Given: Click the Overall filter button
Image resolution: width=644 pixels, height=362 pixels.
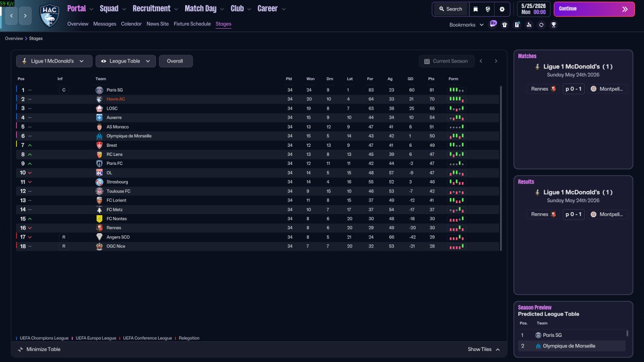Looking at the screenshot, I should (x=176, y=61).
